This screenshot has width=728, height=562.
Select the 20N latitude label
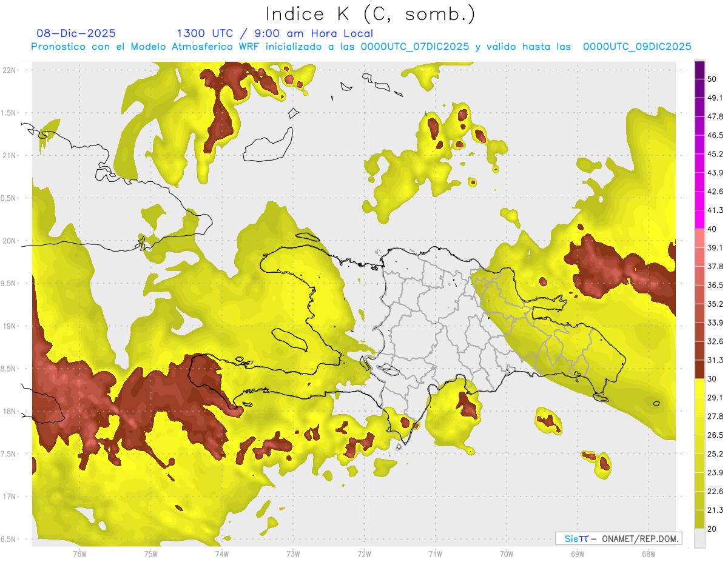coord(9,241)
